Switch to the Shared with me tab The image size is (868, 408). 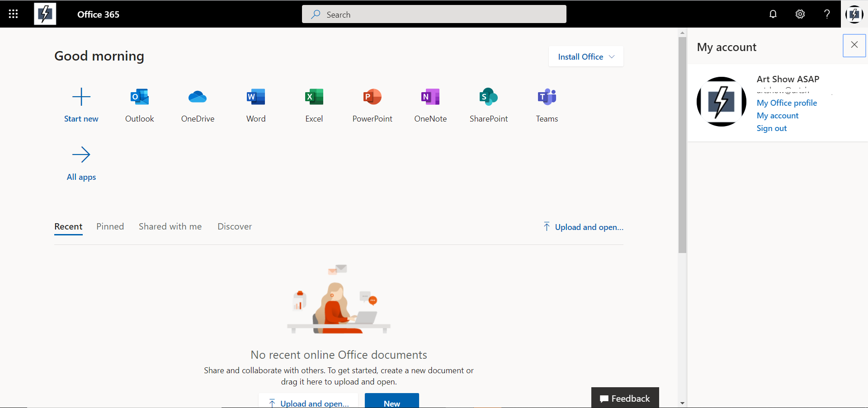pos(170,226)
